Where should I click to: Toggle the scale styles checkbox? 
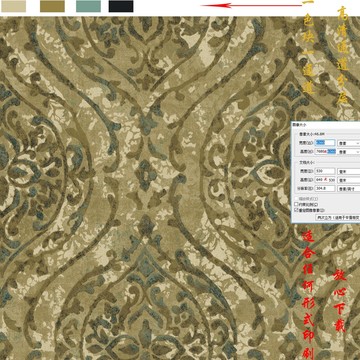296,199
